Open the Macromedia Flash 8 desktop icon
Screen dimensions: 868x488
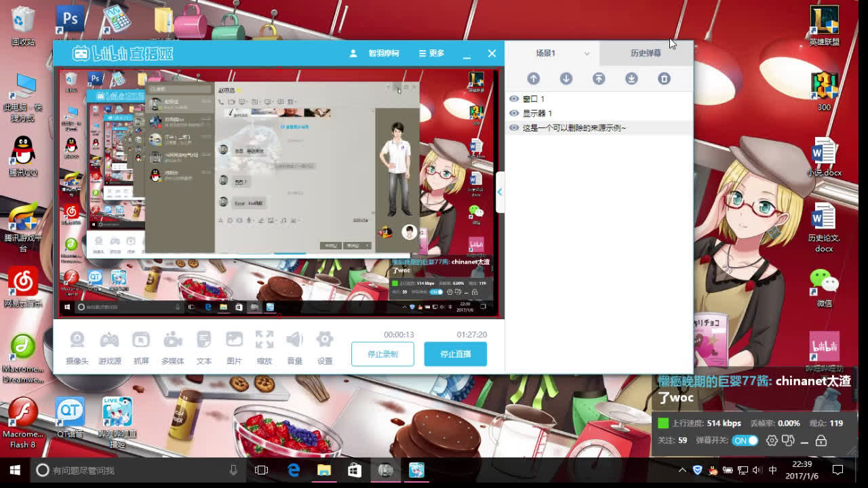click(x=23, y=422)
